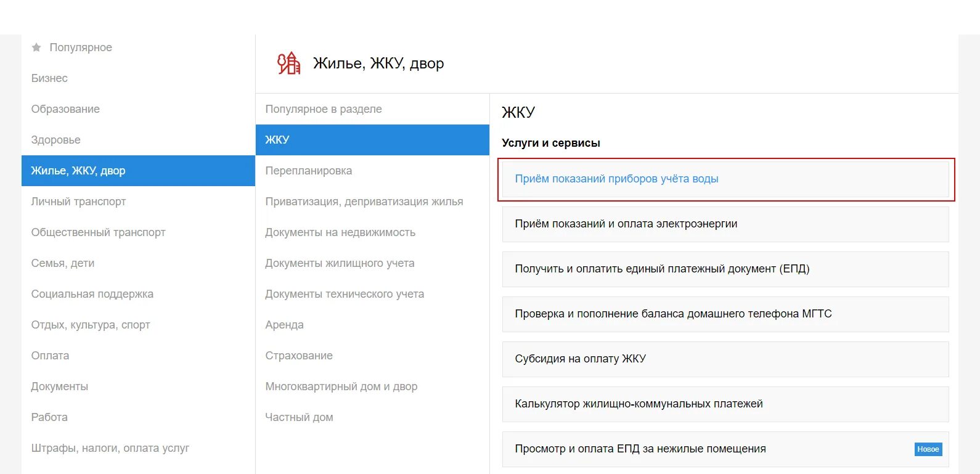Open Штрафы, налоги, оплата услуг category
This screenshot has height=474, width=980.
110,448
